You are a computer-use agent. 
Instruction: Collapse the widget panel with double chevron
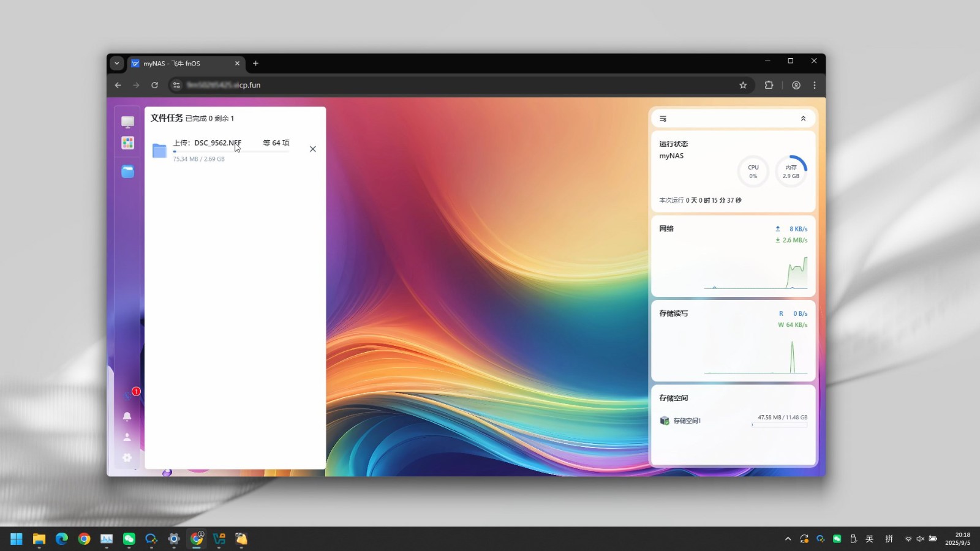point(803,119)
